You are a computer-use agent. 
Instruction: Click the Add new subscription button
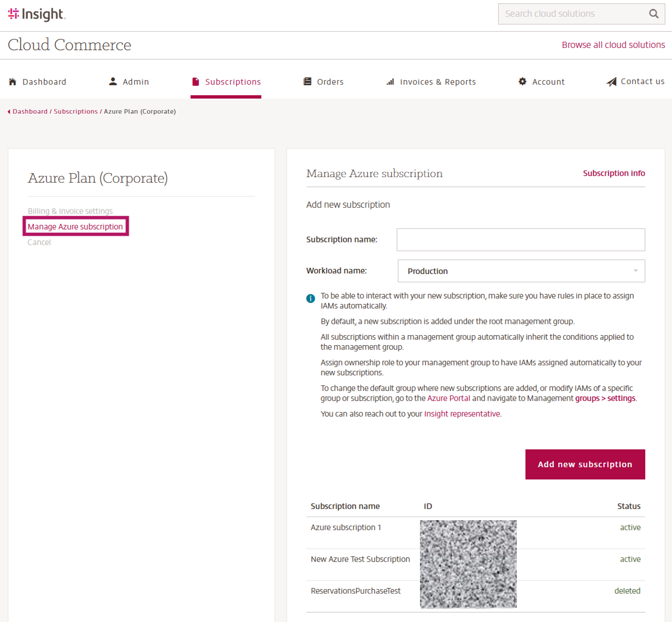pos(585,464)
